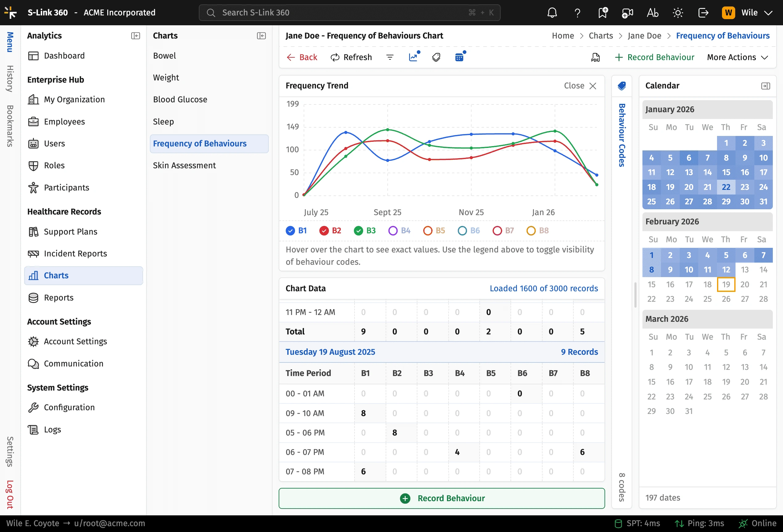The image size is (783, 532).
Task: Open the frequency trend chart icon
Action: pos(413,57)
